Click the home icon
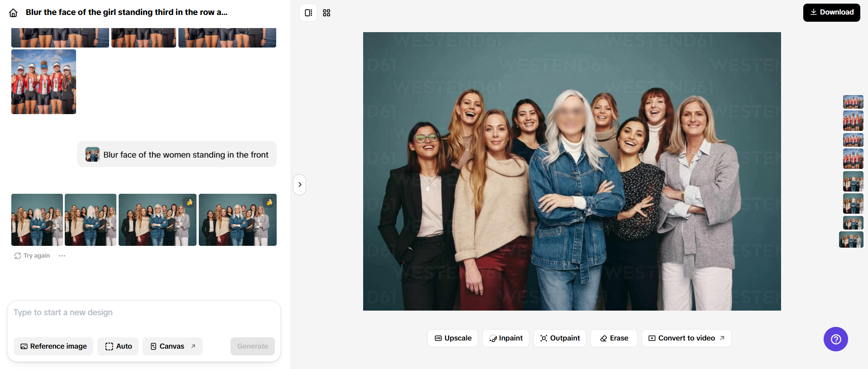 pos(14,13)
